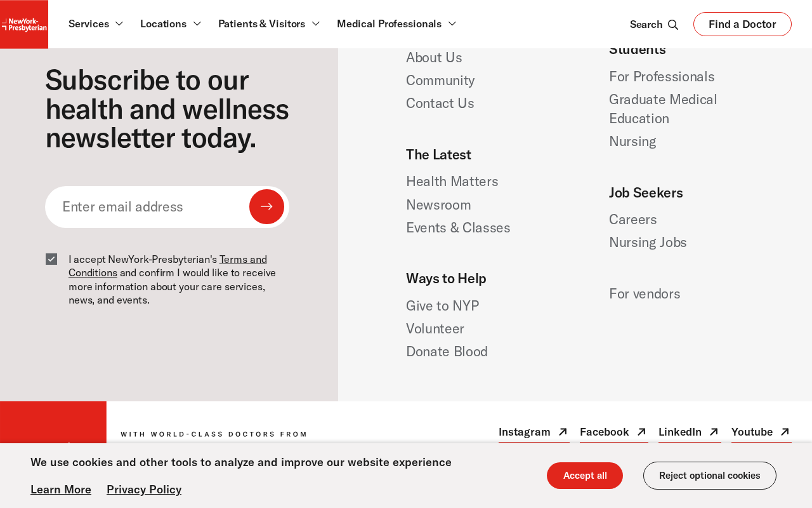812x508 pixels.
Task: Expand the Services menu chevron
Action: click(x=119, y=23)
